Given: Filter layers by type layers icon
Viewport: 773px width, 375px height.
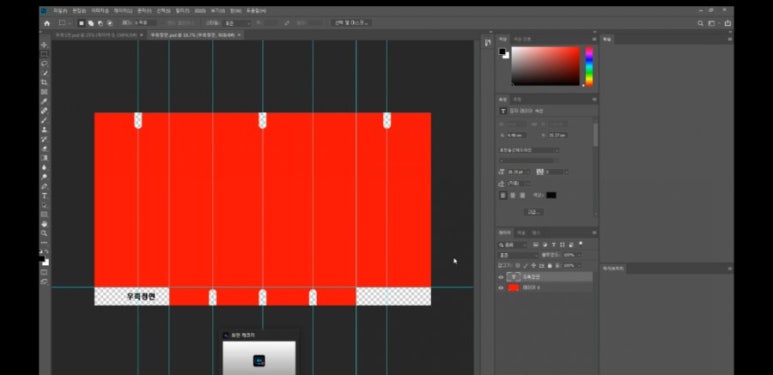Looking at the screenshot, I should (554, 245).
